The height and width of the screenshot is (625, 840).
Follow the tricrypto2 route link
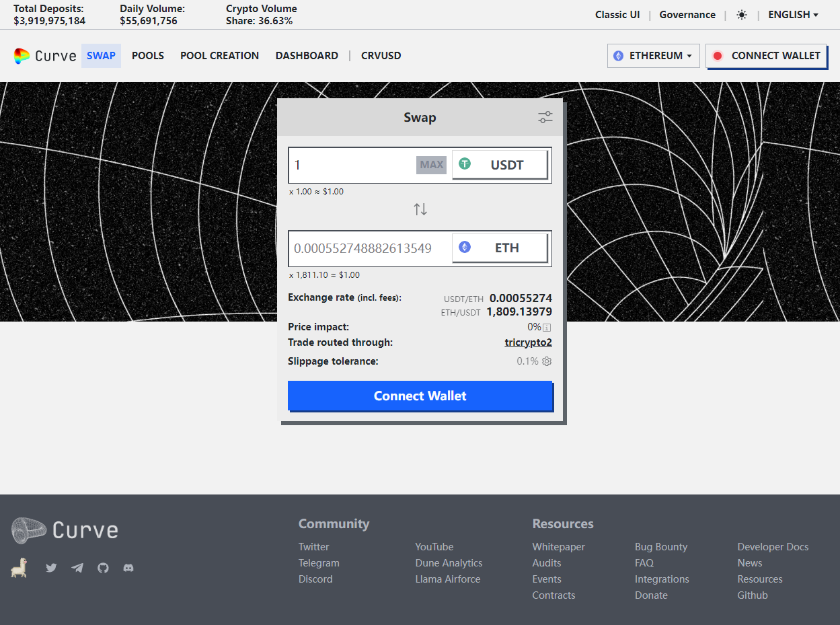tap(528, 342)
